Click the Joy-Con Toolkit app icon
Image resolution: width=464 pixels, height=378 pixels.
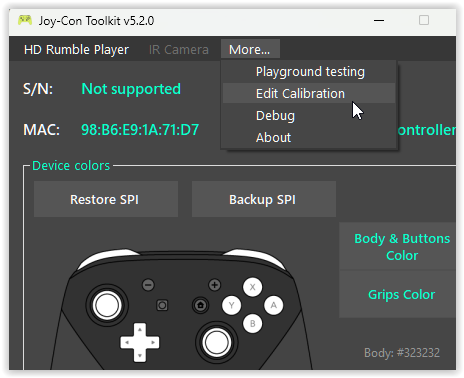point(25,21)
